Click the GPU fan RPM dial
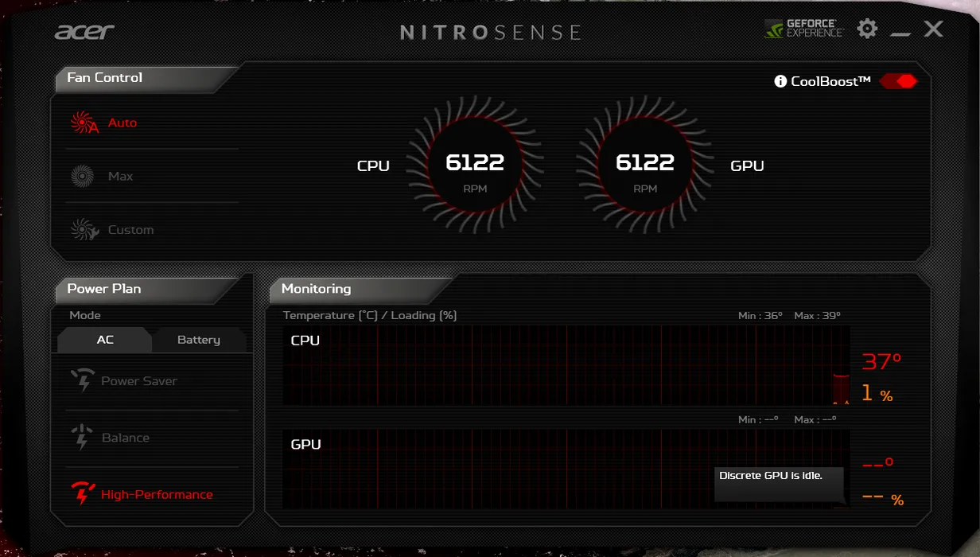Screen dimensions: 980x557 tap(645, 166)
